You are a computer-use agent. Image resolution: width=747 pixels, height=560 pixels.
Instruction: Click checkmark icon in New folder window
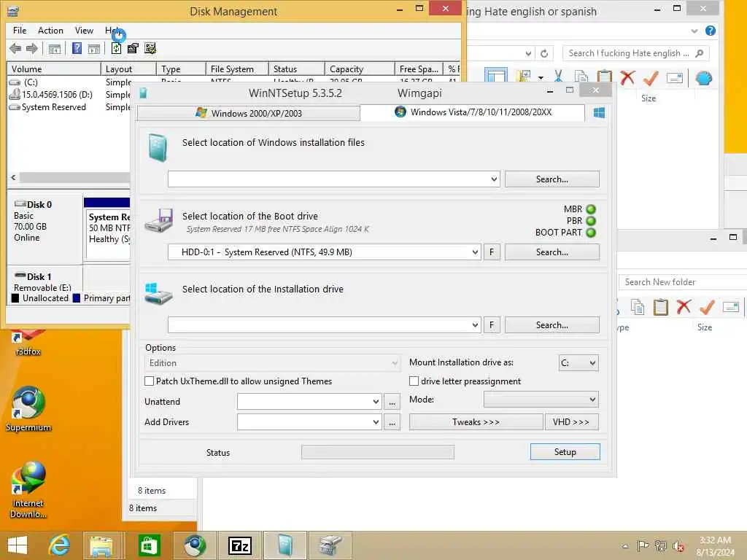tap(707, 307)
